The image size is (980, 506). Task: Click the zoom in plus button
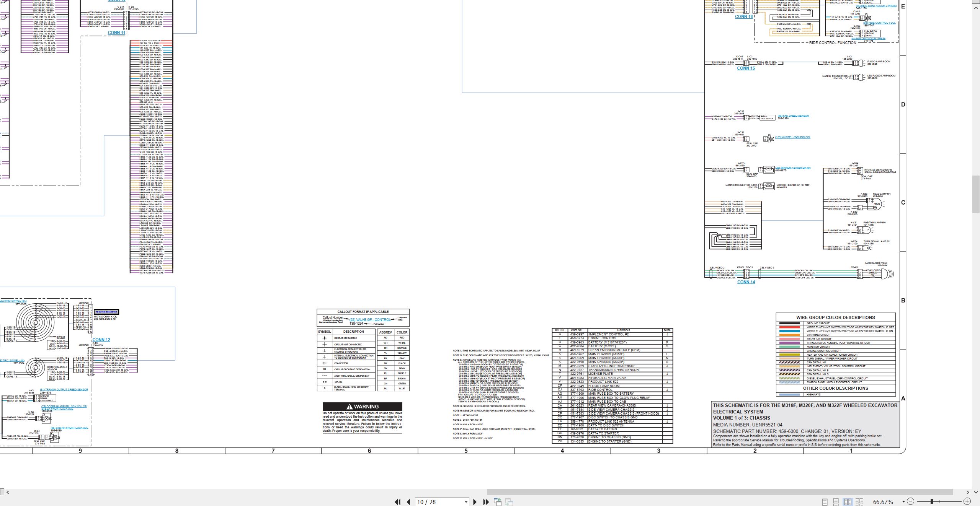pyautogui.click(x=967, y=501)
